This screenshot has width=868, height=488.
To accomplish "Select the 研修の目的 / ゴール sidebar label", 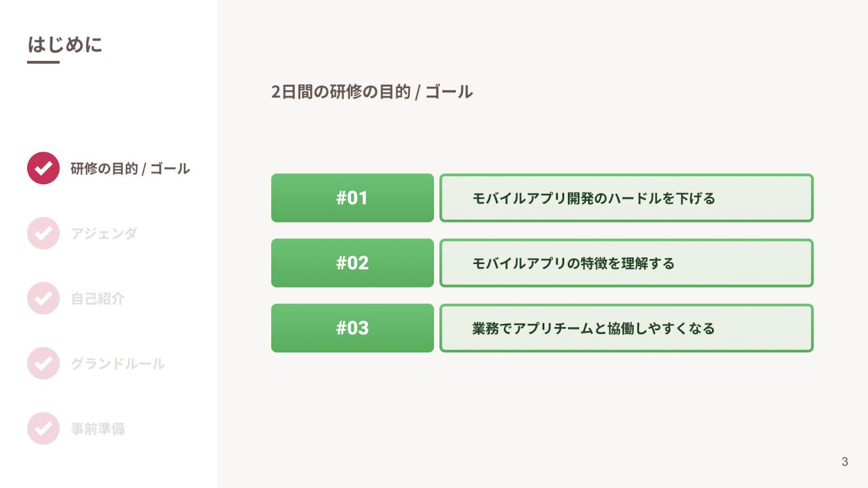I will pyautogui.click(x=130, y=169).
